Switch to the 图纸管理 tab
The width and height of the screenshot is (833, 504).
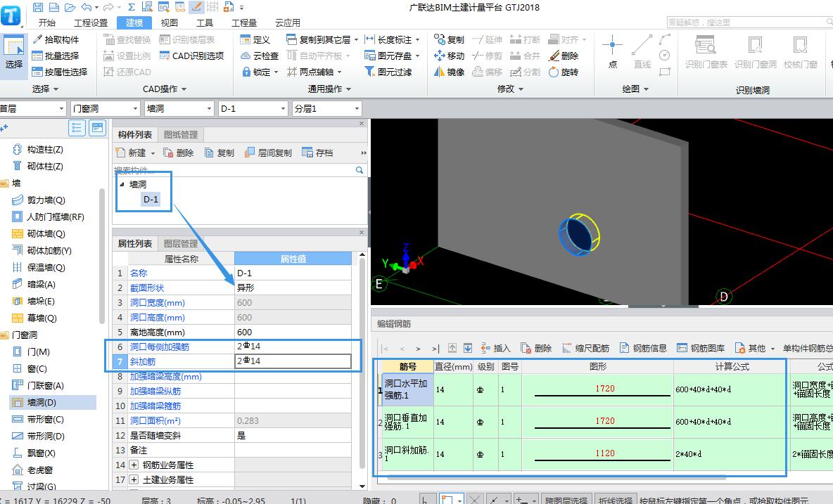click(x=181, y=135)
